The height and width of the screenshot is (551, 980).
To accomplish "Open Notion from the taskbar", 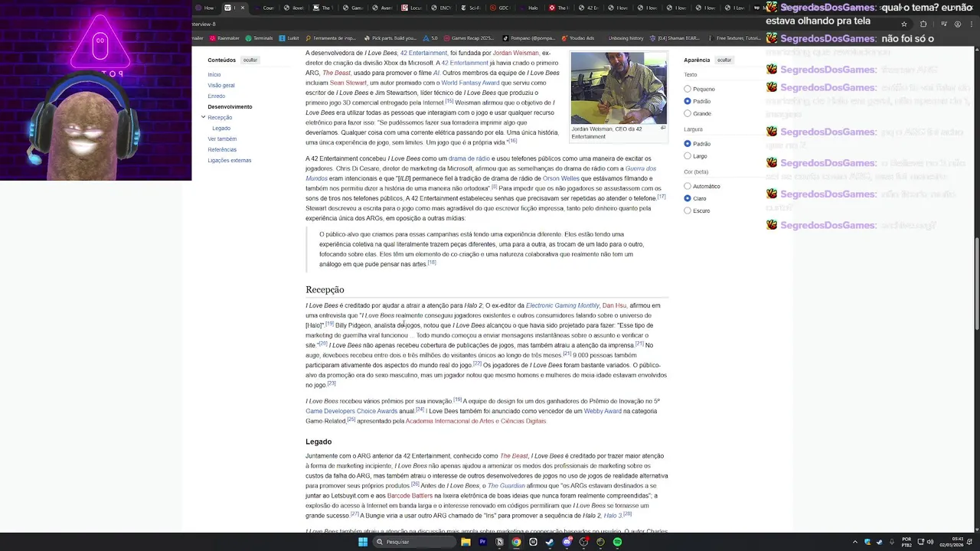I will [x=499, y=542].
